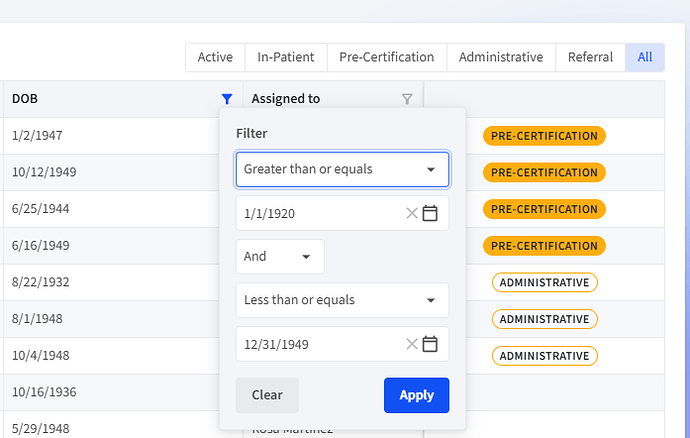Select the 10/12/1949 DOB cell

pyautogui.click(x=112, y=172)
